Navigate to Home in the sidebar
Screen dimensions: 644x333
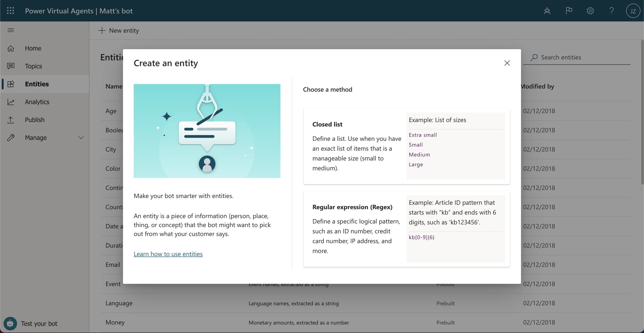33,48
